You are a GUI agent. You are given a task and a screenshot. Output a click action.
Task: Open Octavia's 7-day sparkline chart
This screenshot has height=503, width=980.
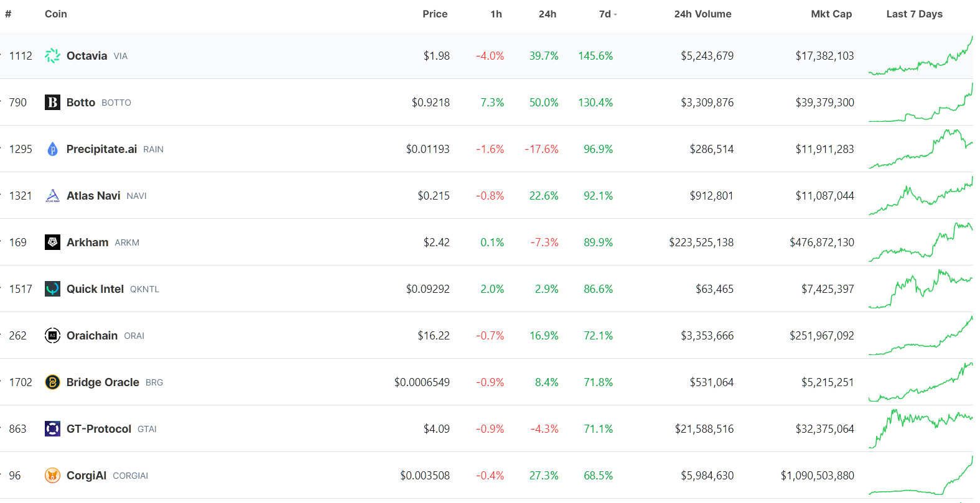pos(920,56)
